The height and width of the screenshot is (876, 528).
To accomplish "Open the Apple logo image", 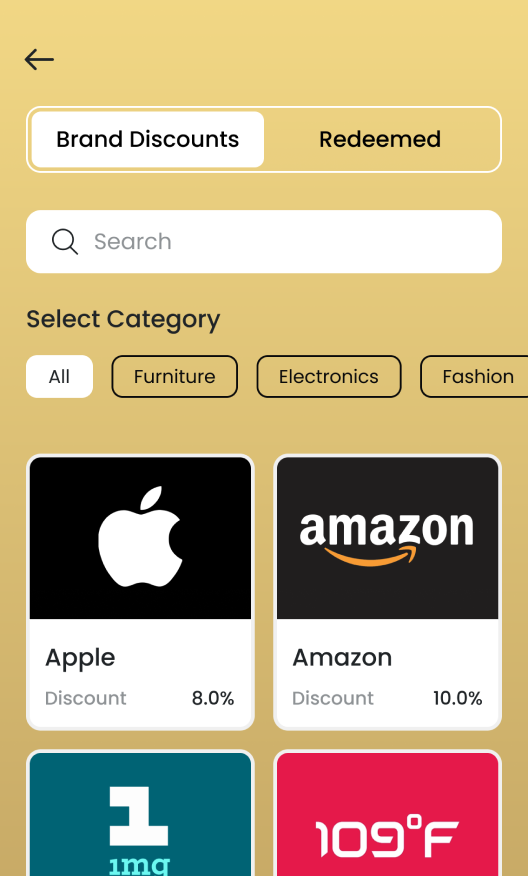I will (140, 538).
